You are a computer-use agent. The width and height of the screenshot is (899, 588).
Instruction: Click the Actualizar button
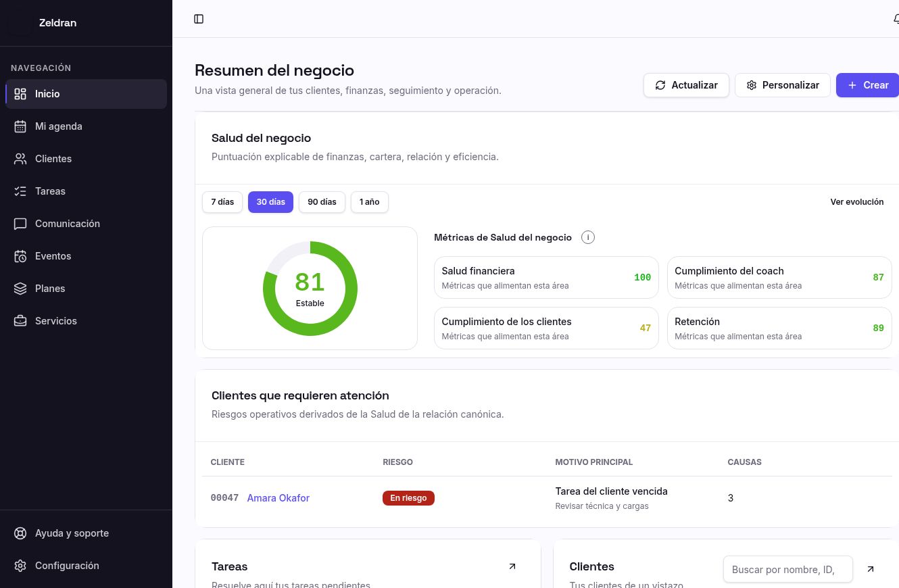[686, 85]
